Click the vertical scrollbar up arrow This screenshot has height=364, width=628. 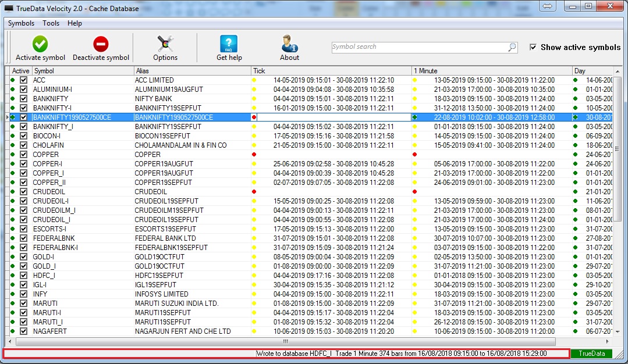[x=617, y=71]
